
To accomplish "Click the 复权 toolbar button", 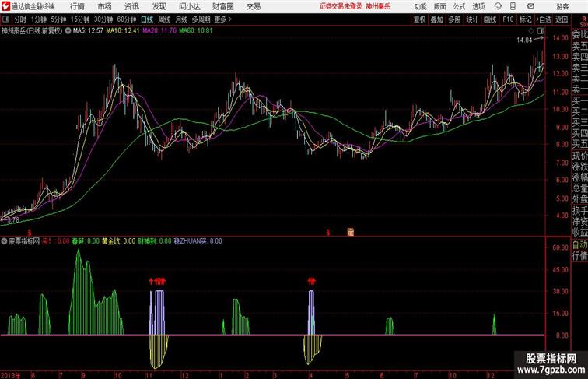I will [419, 19].
